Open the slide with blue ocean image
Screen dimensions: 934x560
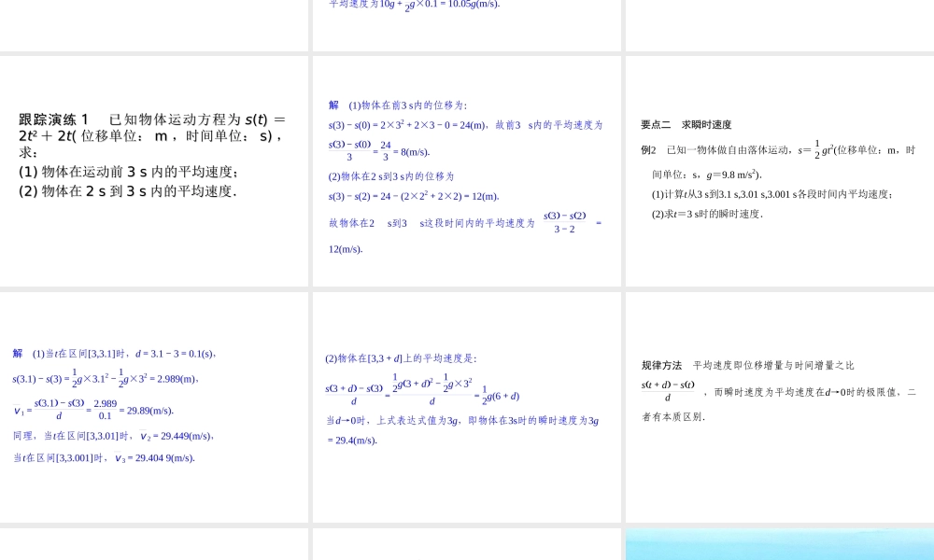778,544
